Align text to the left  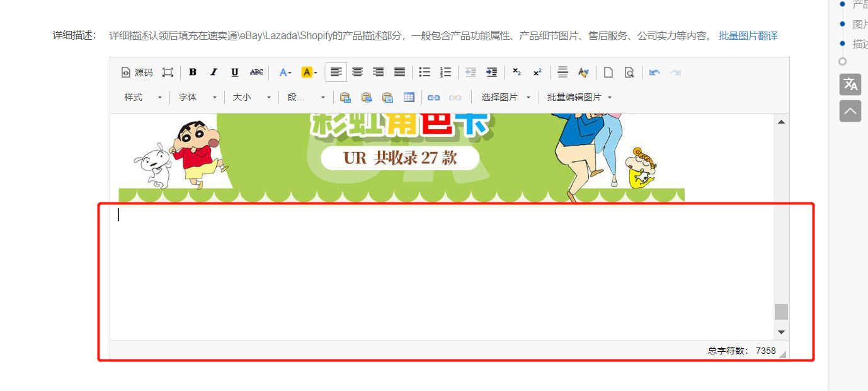336,73
